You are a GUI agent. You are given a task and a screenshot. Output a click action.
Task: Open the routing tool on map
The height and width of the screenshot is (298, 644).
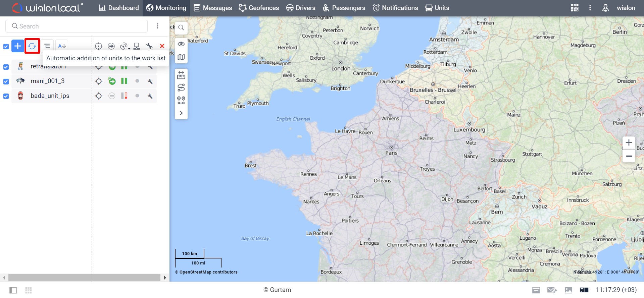(181, 88)
